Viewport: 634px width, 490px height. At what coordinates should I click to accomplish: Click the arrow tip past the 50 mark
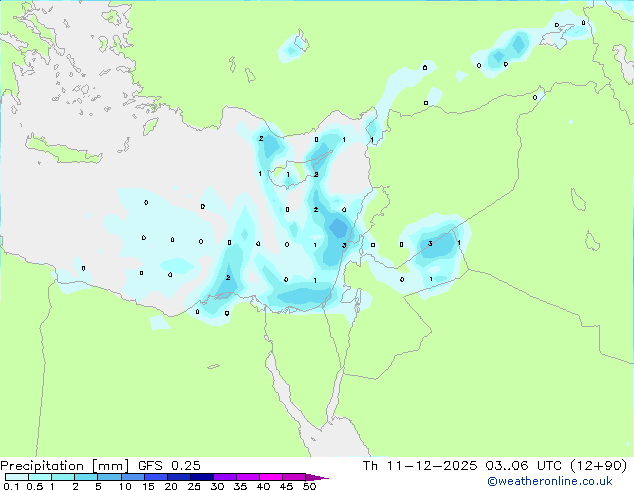point(317,477)
